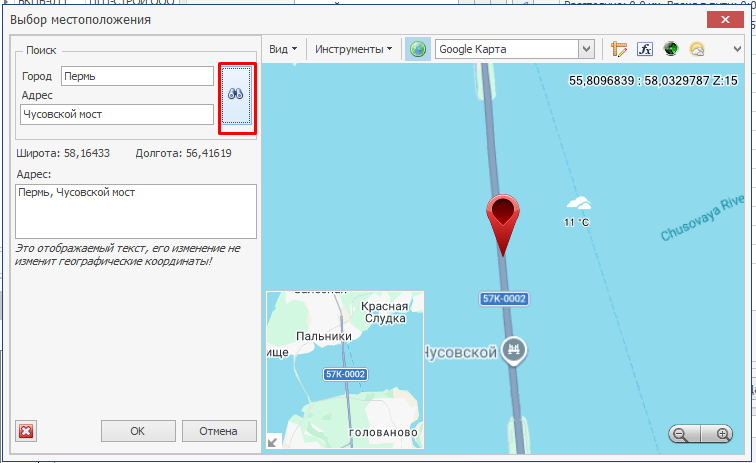Zoom in the map with plus magnifier
Image resolution: width=756 pixels, height=463 pixels.
tap(723, 434)
